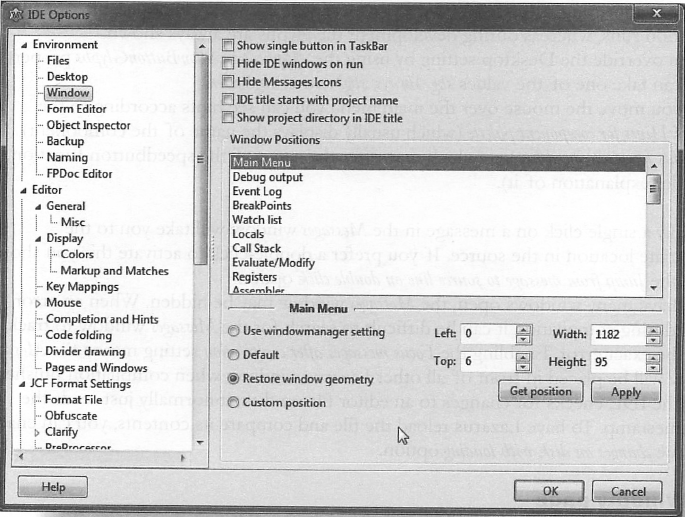The image size is (685, 517).
Task: Select Debug output in Window Positions list
Action: click(266, 178)
